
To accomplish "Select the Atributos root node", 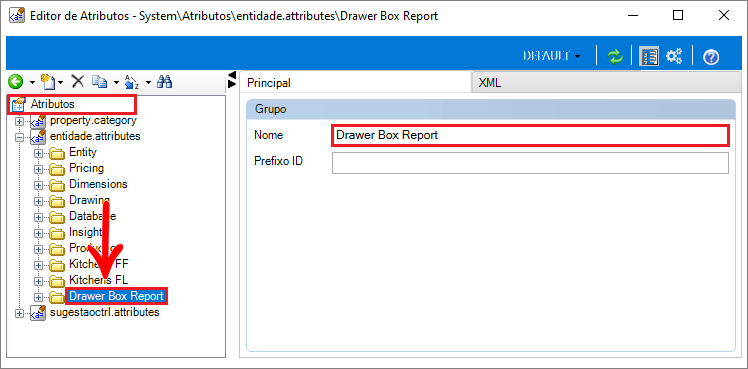I will click(52, 103).
